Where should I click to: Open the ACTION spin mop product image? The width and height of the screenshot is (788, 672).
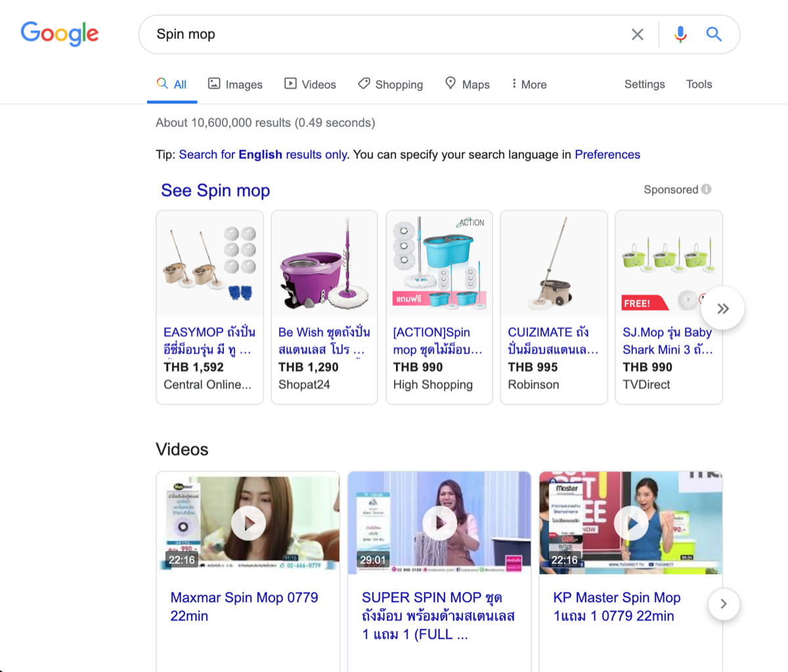coord(439,264)
